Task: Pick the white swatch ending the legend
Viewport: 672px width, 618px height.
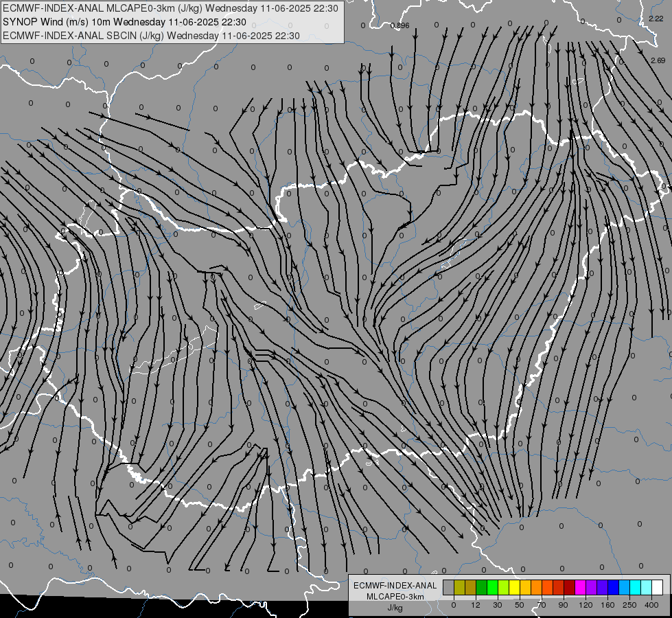Action: (x=657, y=587)
